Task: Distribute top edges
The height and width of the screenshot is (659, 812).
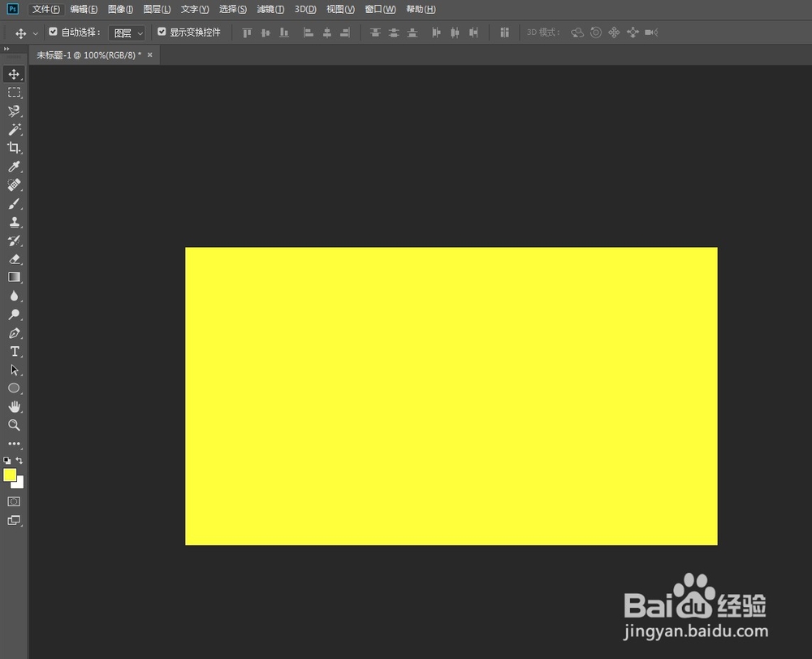Action: click(x=375, y=33)
